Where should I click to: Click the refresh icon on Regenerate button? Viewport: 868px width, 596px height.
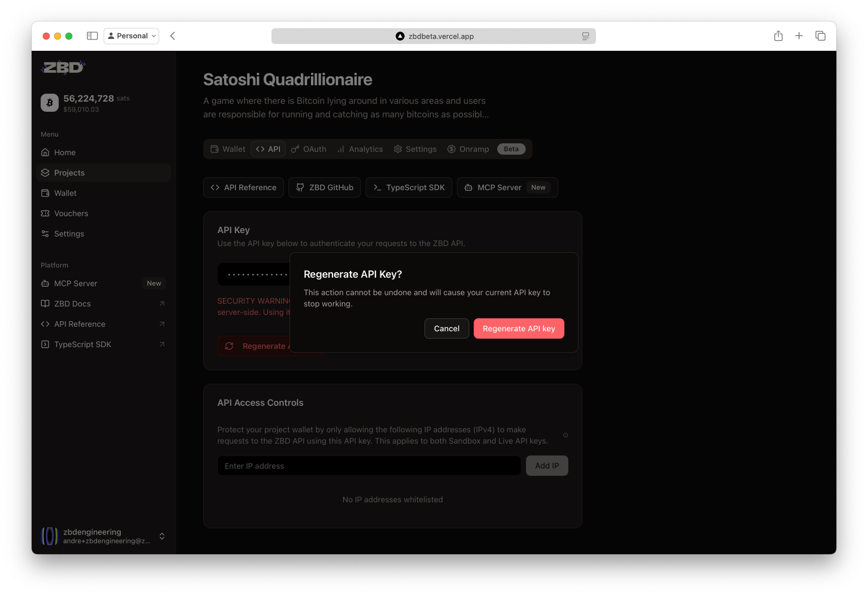click(x=229, y=346)
